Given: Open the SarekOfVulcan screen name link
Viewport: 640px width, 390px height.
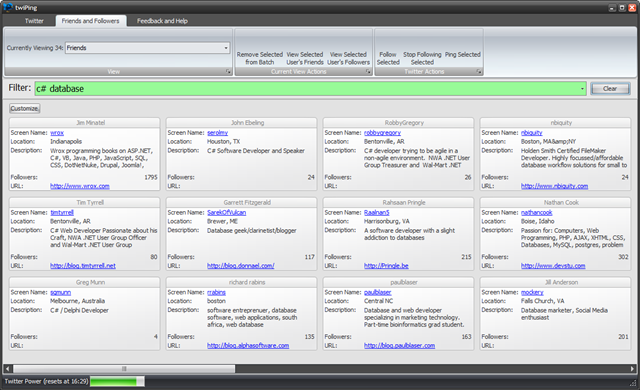Looking at the screenshot, I should point(227,213).
